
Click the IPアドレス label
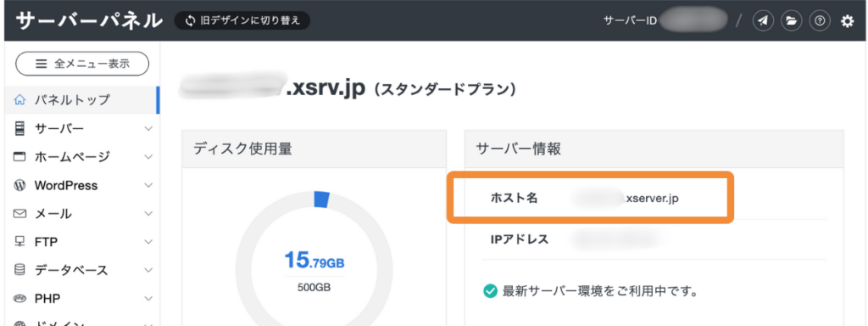(x=520, y=239)
